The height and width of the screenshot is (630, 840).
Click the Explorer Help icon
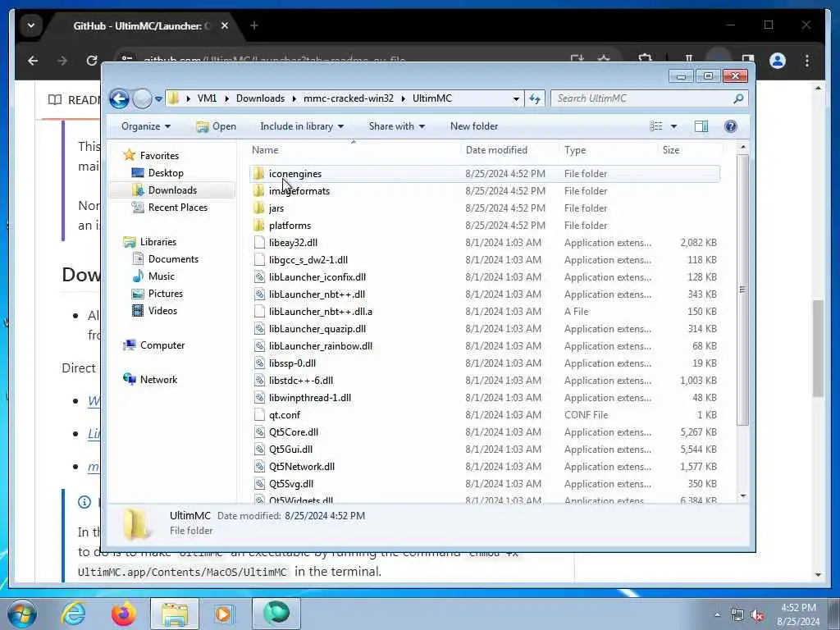730,126
